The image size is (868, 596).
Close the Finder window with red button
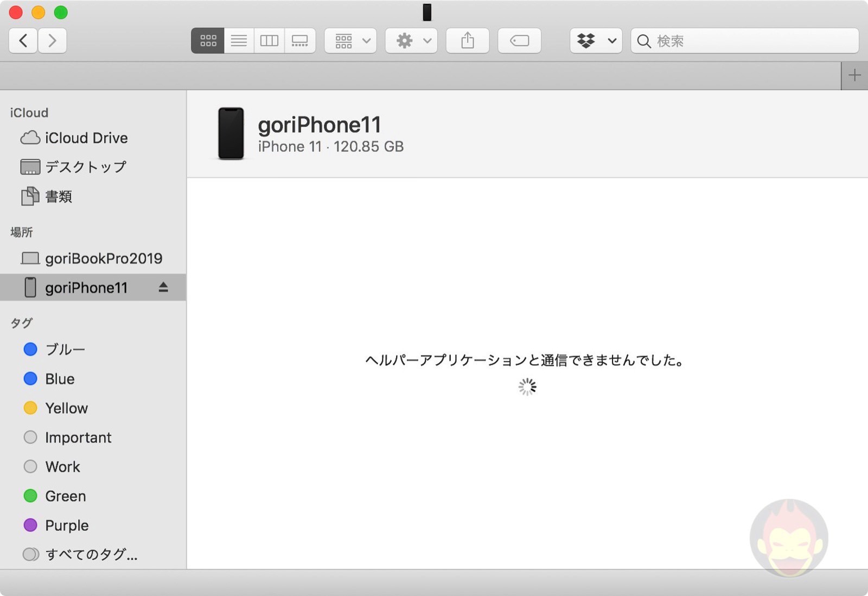[16, 12]
